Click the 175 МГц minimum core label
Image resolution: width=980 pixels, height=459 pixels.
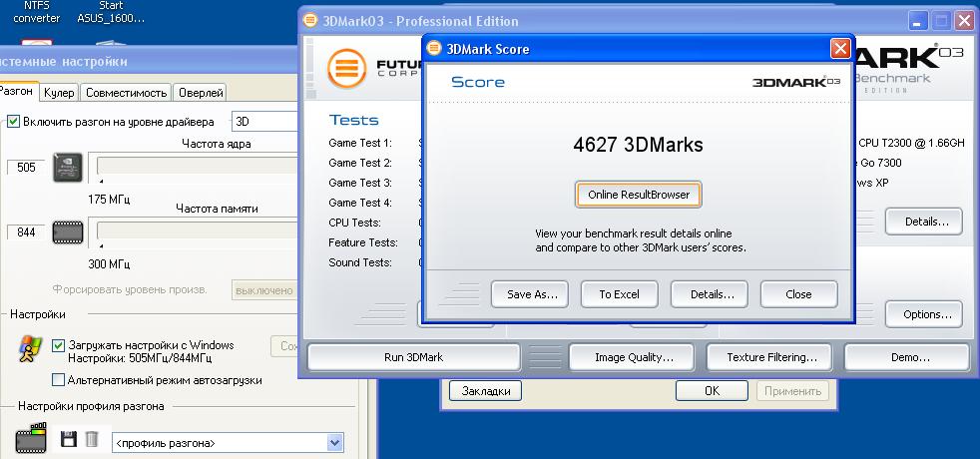click(x=109, y=200)
